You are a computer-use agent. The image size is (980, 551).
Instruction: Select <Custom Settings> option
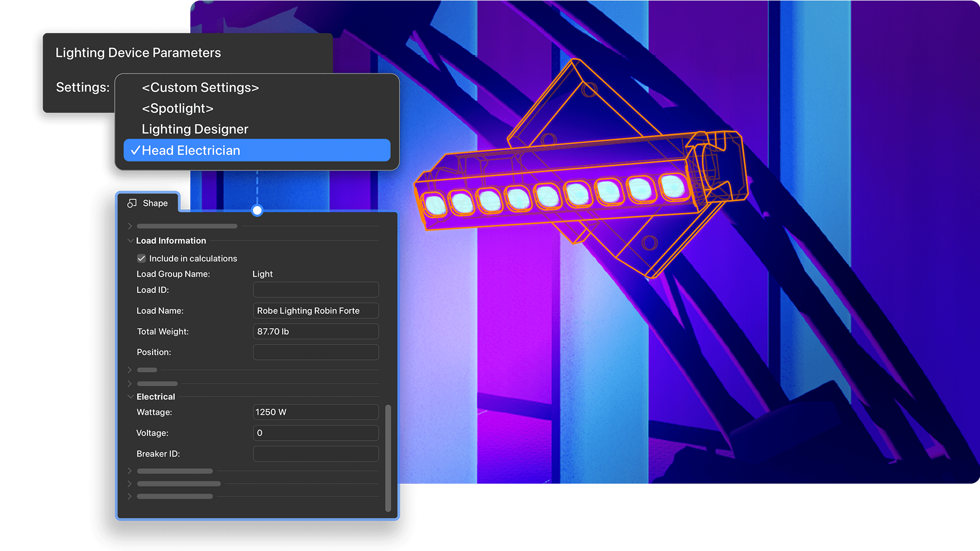[x=201, y=87]
